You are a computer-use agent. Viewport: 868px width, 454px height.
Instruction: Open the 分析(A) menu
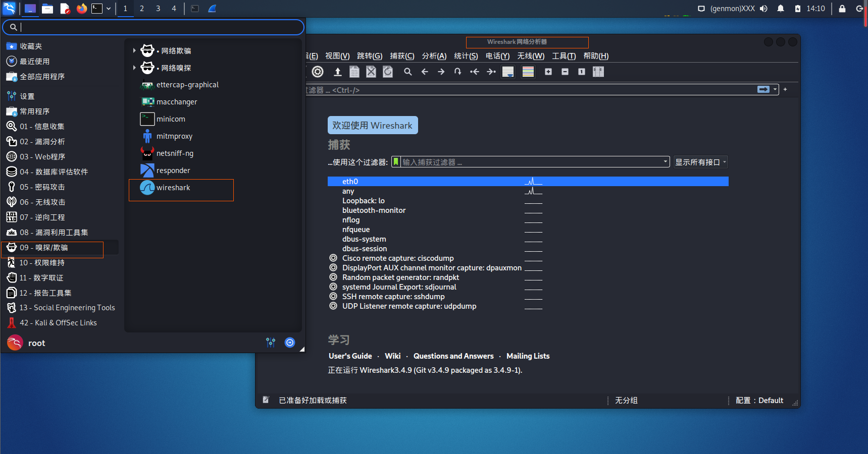(434, 56)
